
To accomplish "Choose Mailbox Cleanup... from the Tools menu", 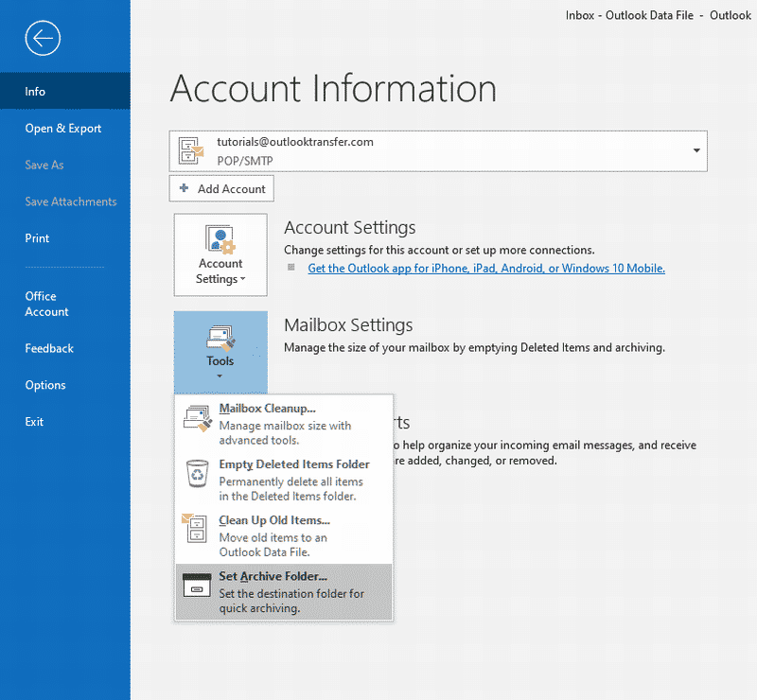I will (284, 424).
